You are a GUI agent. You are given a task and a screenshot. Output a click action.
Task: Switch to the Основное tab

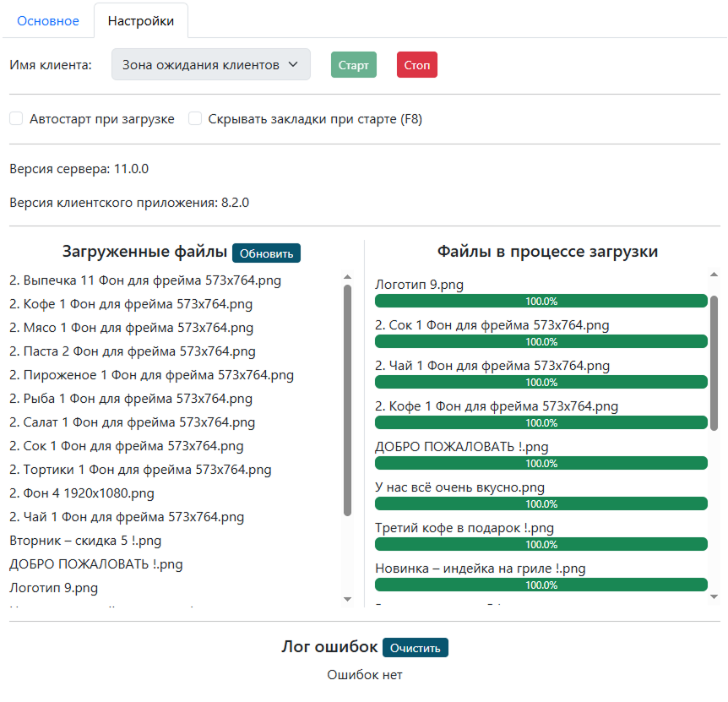coord(48,21)
